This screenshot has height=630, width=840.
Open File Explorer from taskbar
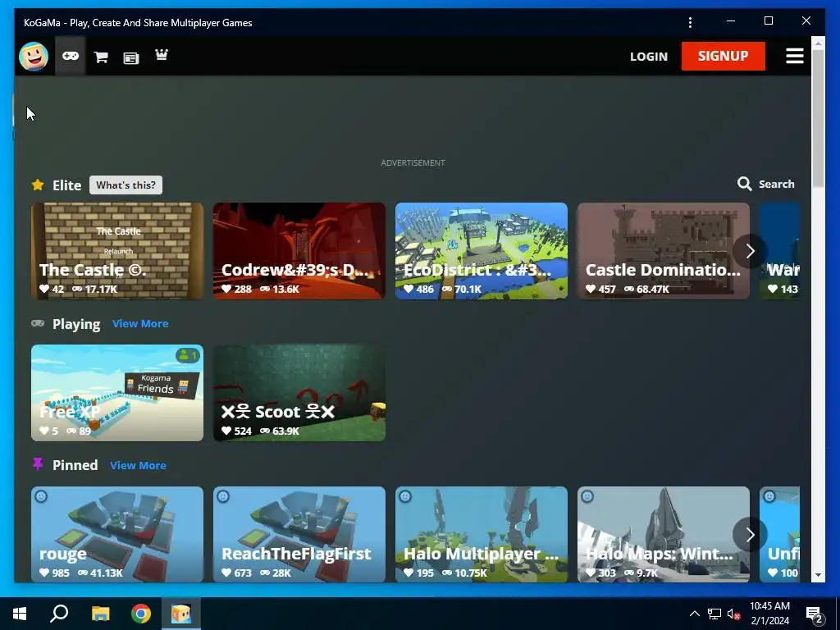tap(100, 614)
